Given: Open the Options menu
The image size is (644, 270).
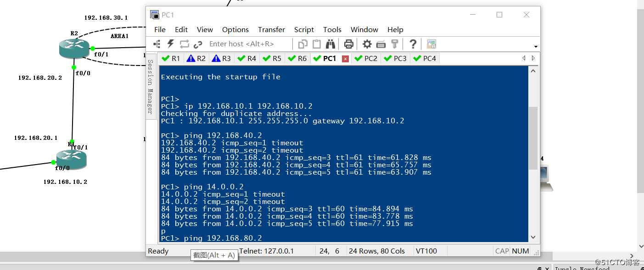Looking at the screenshot, I should tap(235, 29).
